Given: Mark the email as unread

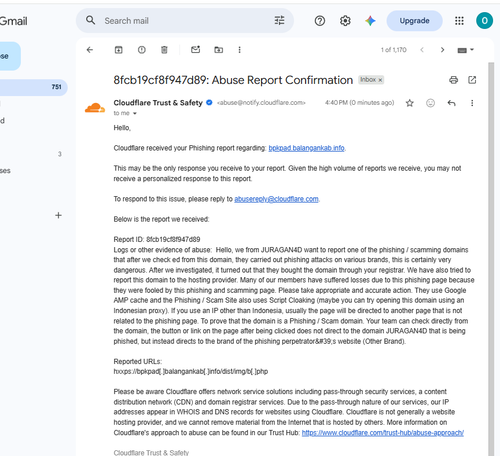Looking at the screenshot, I should click(x=195, y=50).
